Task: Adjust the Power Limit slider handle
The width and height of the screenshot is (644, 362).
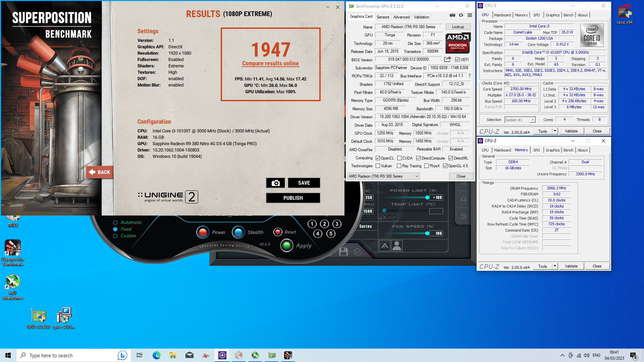Action: click(427, 197)
